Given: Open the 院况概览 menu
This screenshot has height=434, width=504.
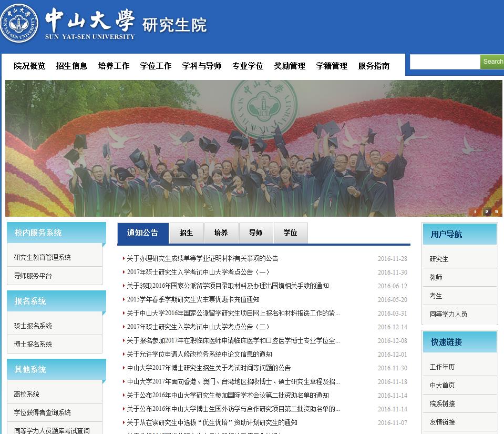Looking at the screenshot, I should point(29,66).
